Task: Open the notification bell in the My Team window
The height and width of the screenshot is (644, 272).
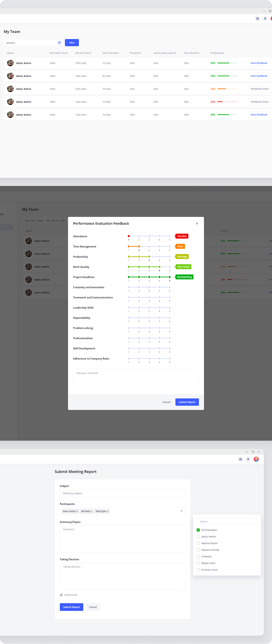Action: point(265,18)
